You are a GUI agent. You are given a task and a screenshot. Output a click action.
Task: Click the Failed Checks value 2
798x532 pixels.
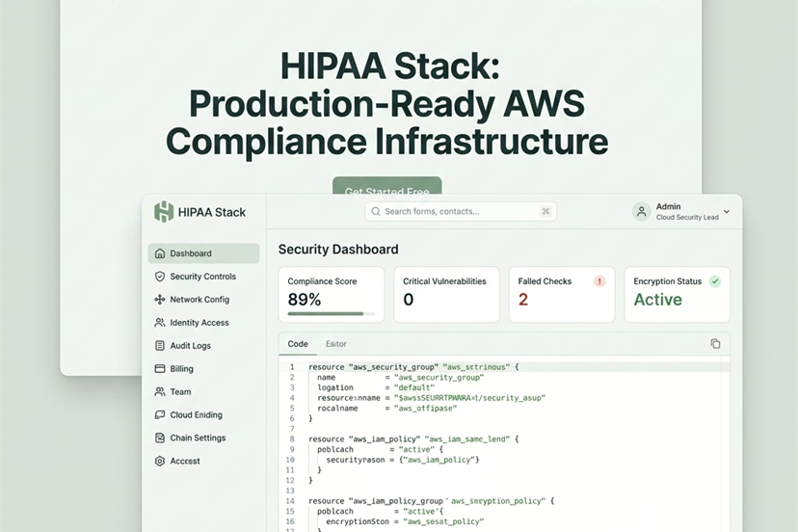pos(523,300)
